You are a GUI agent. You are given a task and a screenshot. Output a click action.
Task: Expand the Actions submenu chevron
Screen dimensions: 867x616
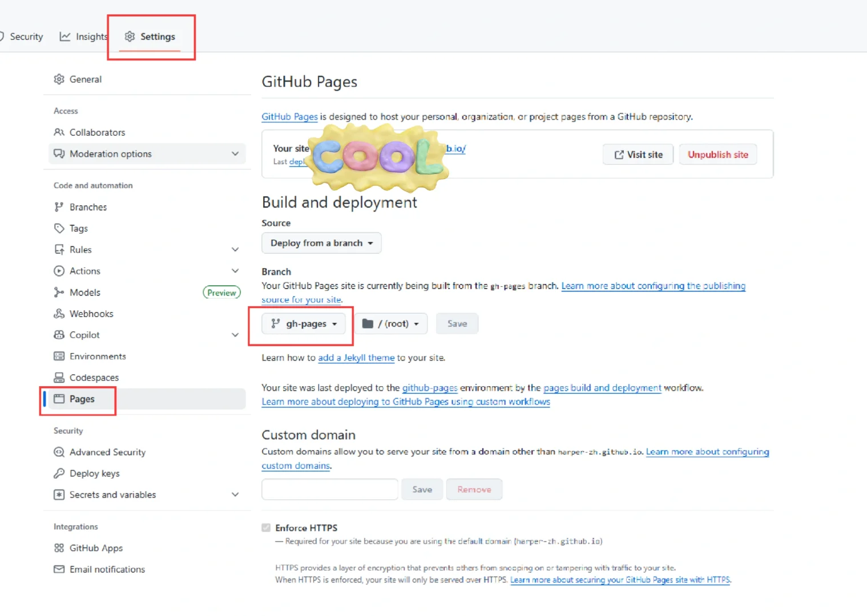pos(235,271)
